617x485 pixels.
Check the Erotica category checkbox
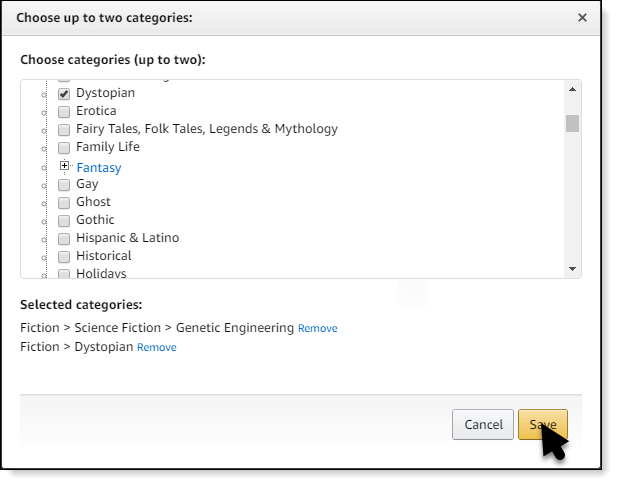point(64,111)
